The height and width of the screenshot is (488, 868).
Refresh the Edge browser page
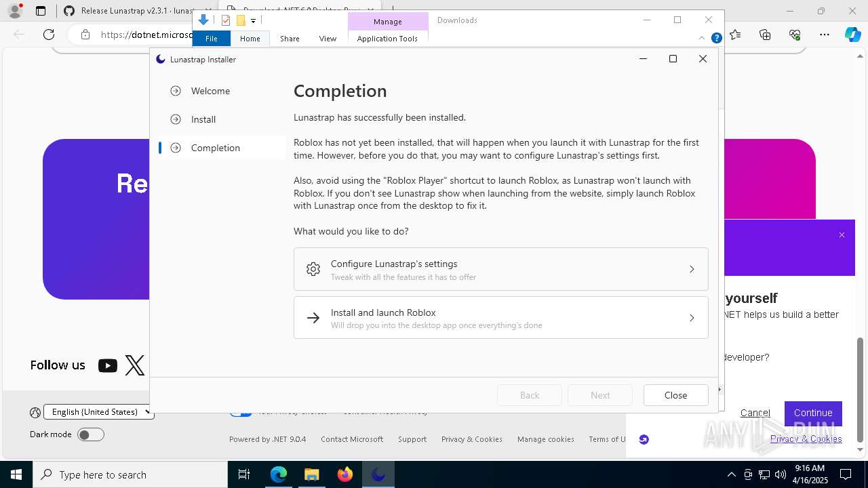pos(49,35)
